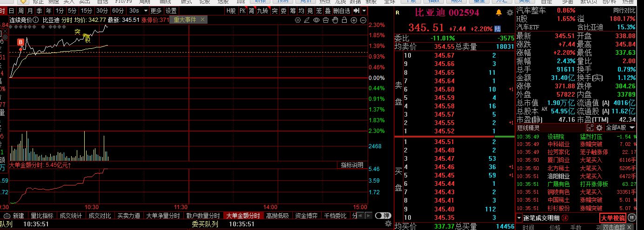Image resolution: width=644 pixels, height=230 pixels.
Task: Zoom in with the plus circle icon
Action: [354, 20]
